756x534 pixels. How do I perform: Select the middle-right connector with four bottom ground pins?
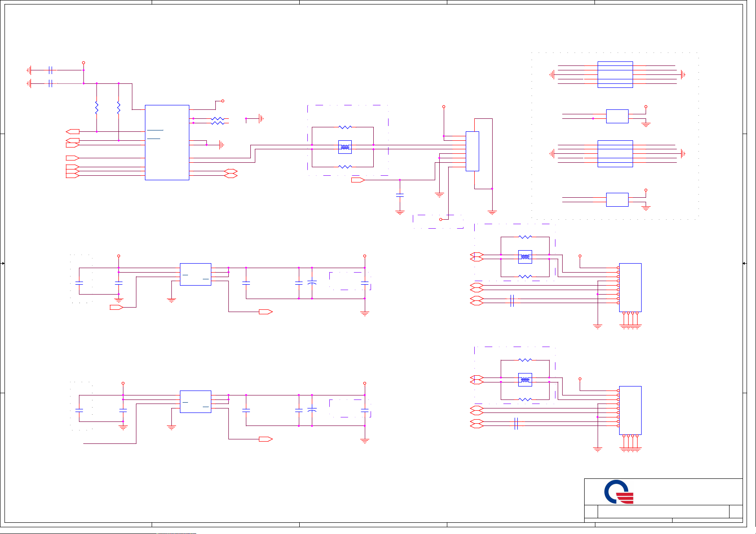pyautogui.click(x=630, y=287)
